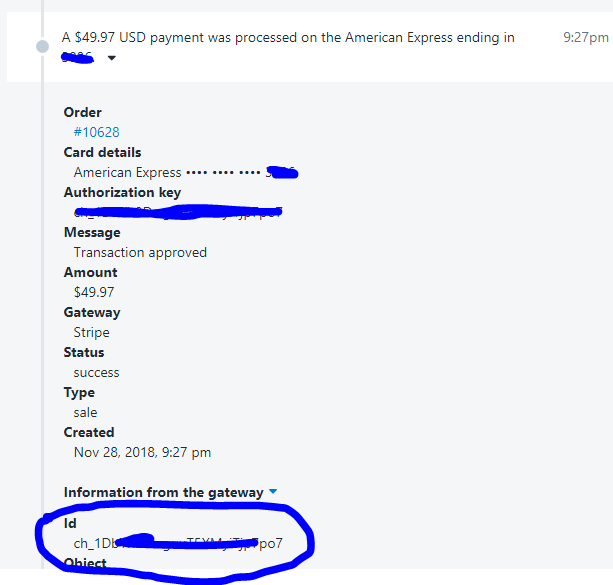Click the Id label under gateway information
613x585 pixels.
(x=70, y=523)
